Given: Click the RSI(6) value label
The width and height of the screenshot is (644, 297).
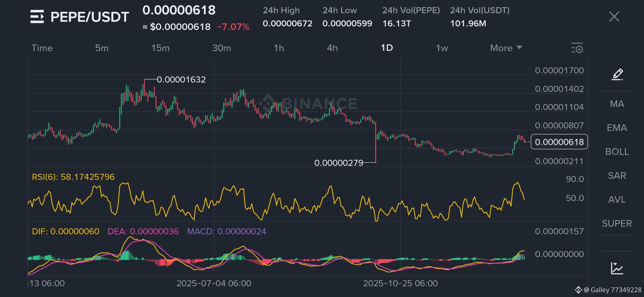Looking at the screenshot, I should [x=73, y=177].
